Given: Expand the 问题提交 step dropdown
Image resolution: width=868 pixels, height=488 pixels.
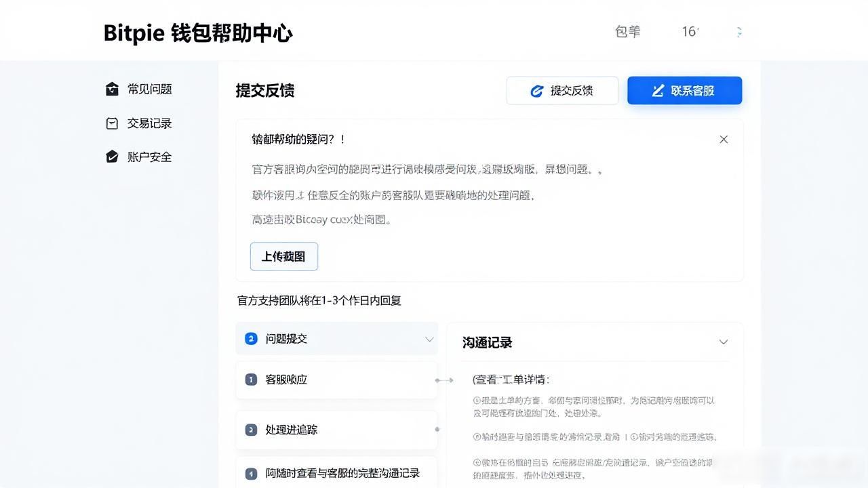Looking at the screenshot, I should (429, 339).
